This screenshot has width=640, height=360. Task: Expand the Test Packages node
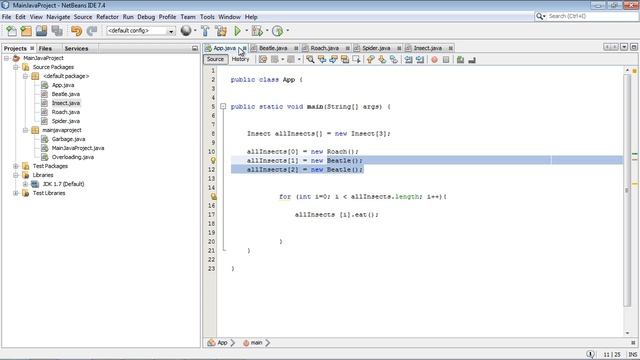(x=16, y=166)
